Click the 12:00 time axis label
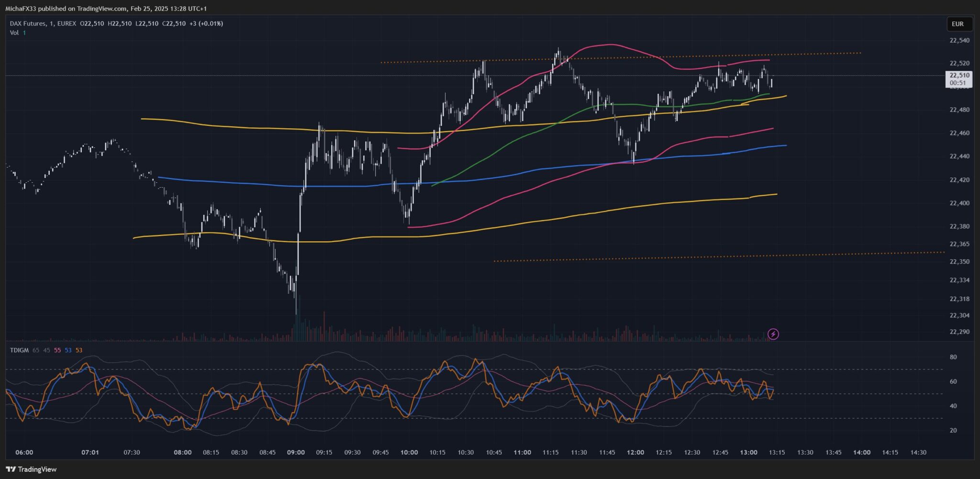Screen dimensions: 980x479 635,453
